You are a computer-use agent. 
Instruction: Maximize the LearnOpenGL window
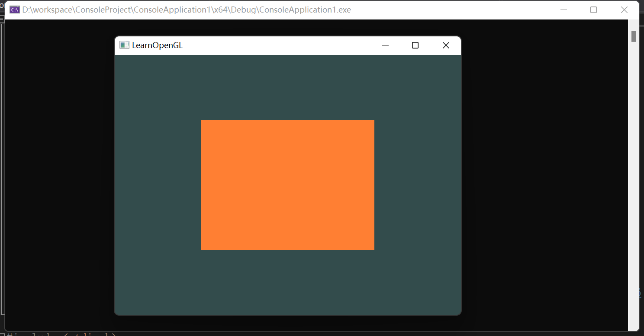415,45
